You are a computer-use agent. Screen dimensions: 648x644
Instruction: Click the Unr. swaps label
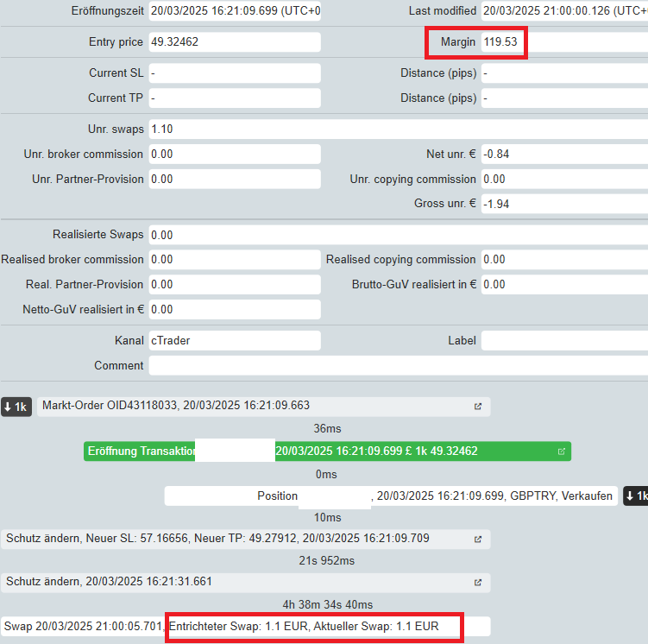pos(116,129)
